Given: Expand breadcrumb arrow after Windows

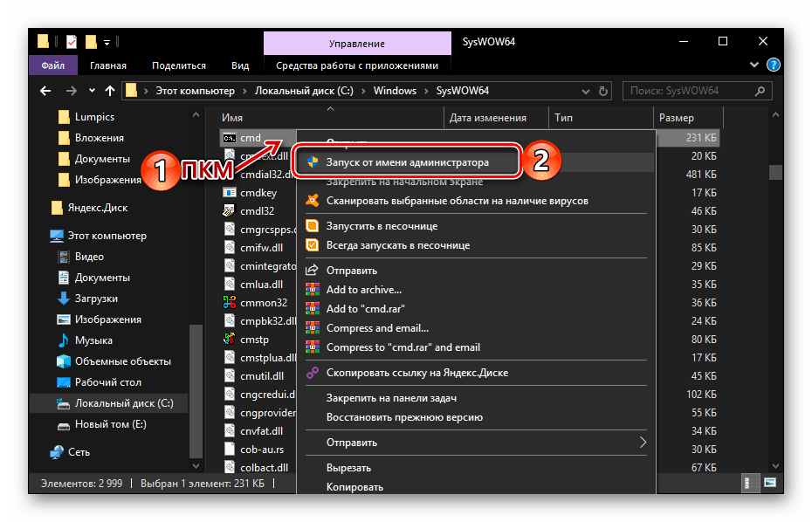Looking at the screenshot, I should tap(426, 91).
